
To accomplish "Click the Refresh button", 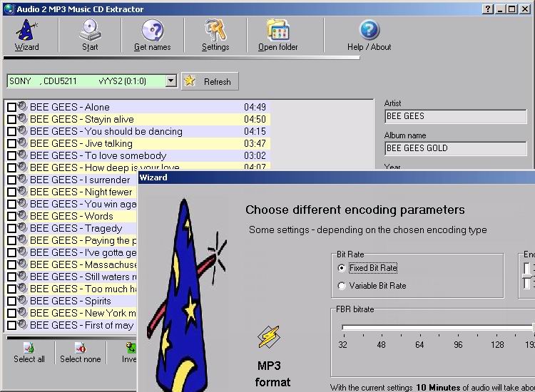I will pos(210,81).
